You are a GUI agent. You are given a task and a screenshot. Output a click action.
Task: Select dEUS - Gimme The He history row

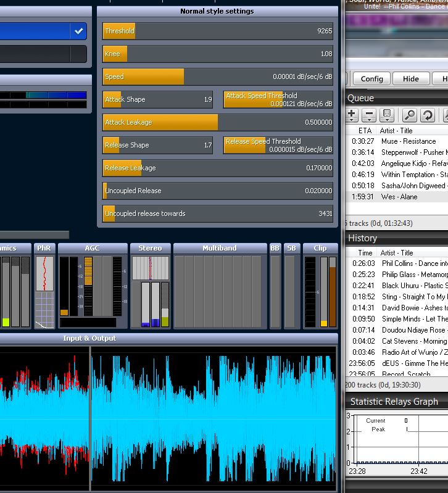[x=397, y=363]
